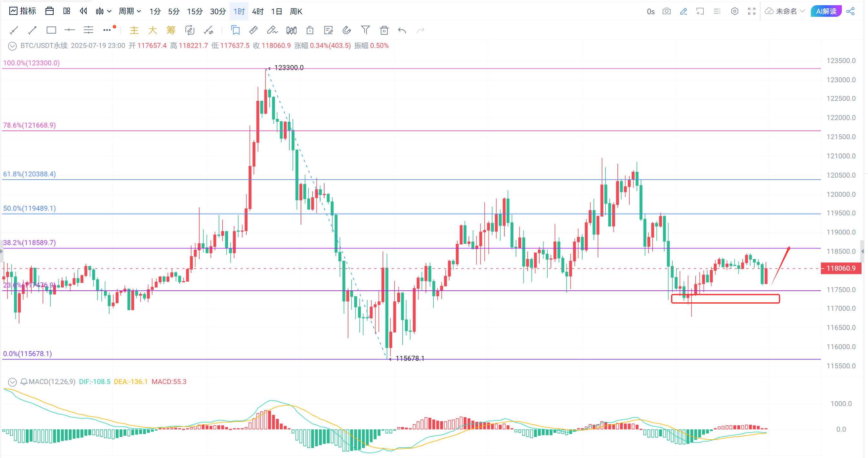This screenshot has height=458, width=868.
Task: Open the multi-chart layout icon
Action: 67,11
